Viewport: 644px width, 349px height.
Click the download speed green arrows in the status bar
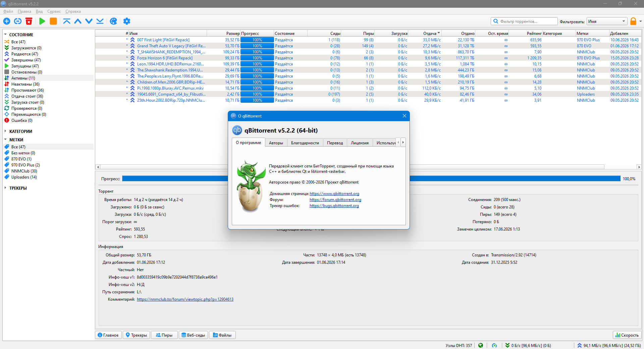point(507,345)
